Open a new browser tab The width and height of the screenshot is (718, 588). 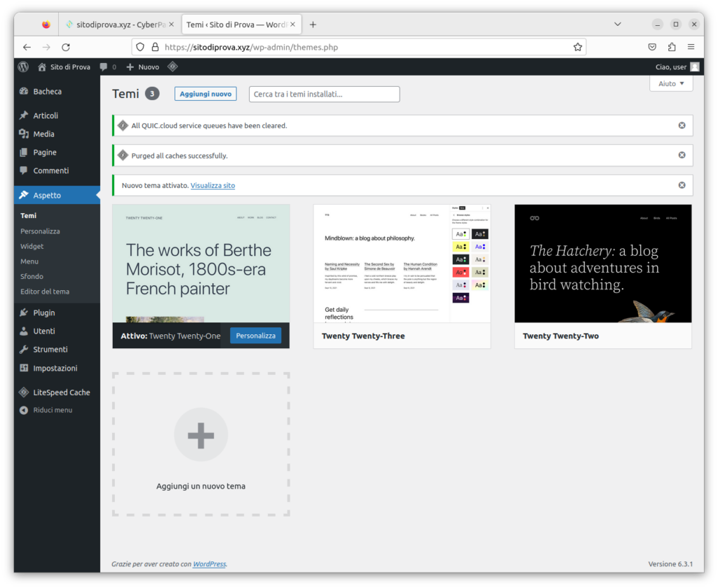pos(313,25)
